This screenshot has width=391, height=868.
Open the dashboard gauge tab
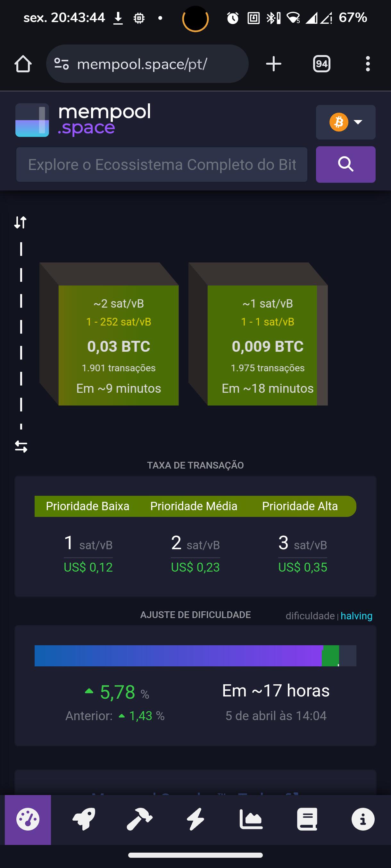tap(28, 819)
